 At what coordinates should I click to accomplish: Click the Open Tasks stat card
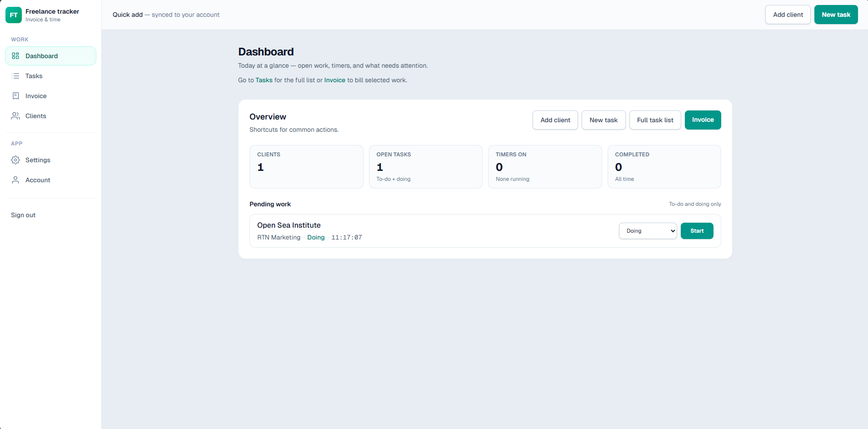coord(425,167)
